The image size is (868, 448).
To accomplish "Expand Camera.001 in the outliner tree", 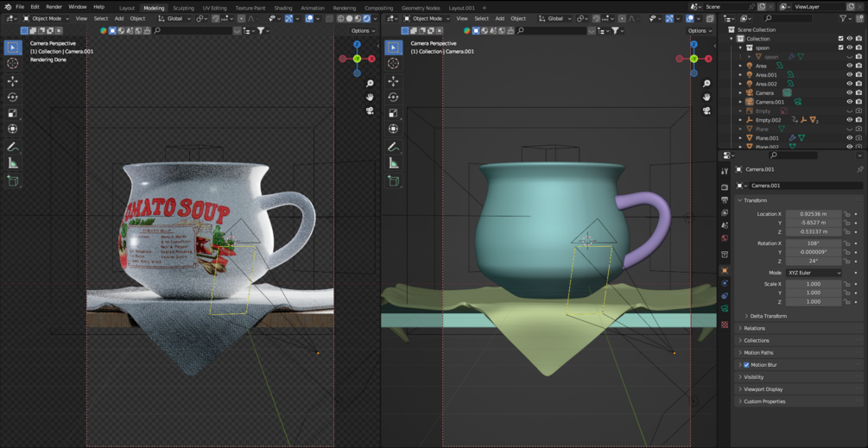I will 741,102.
